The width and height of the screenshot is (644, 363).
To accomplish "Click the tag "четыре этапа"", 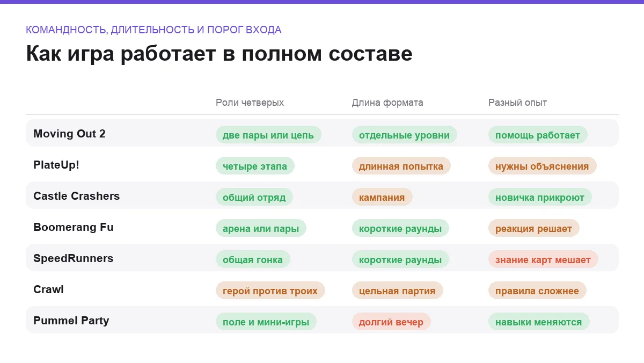I will (x=255, y=166).
